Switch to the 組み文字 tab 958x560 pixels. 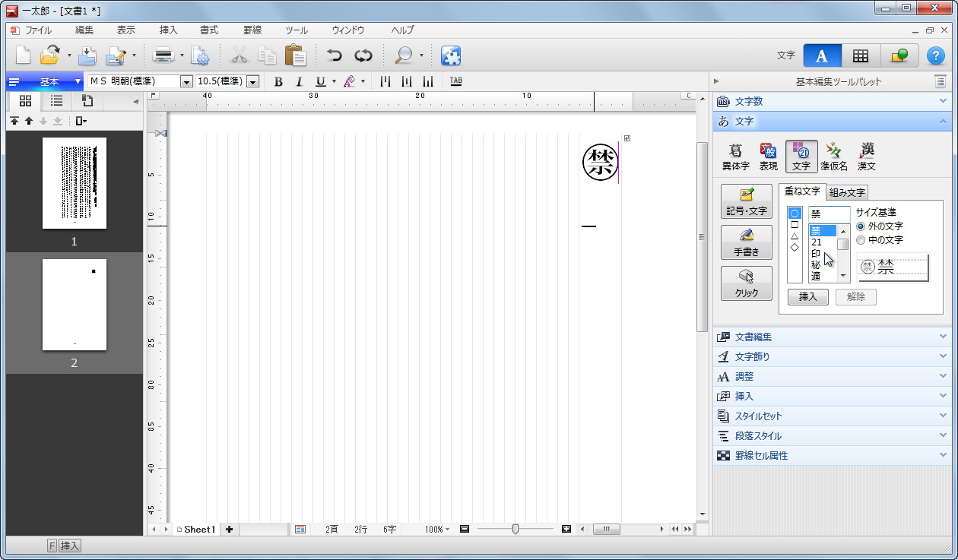[847, 192]
